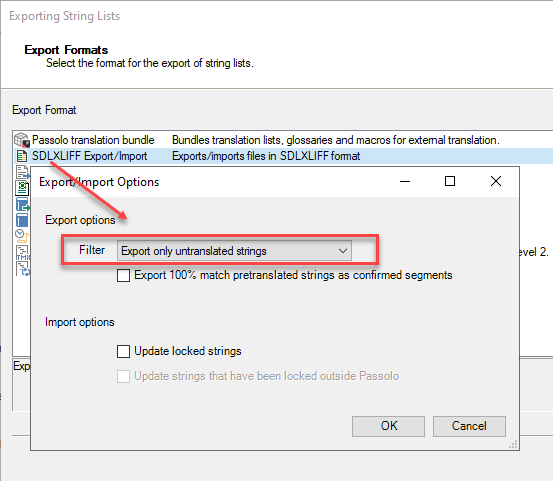Choose the clock and scroll format icon

pos(22,236)
